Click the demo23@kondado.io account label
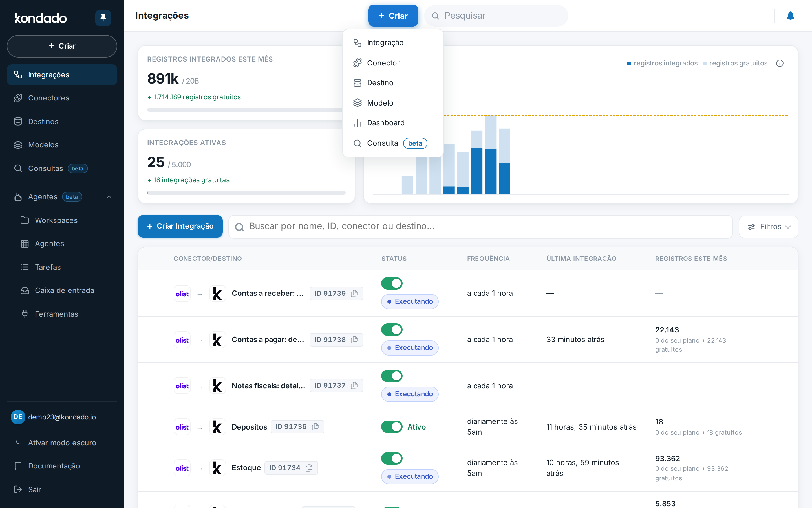812x508 pixels. (x=62, y=417)
